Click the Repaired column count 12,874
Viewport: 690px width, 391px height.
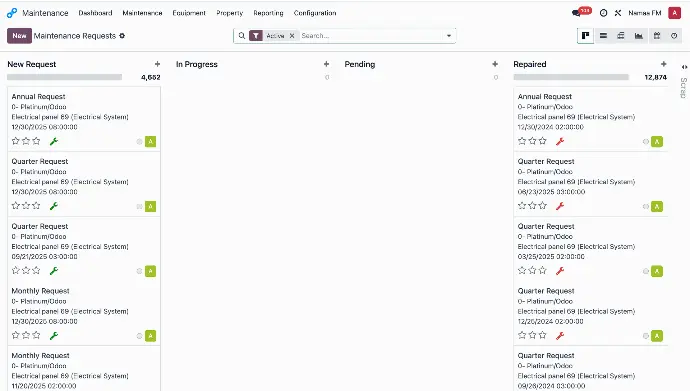[x=655, y=77]
